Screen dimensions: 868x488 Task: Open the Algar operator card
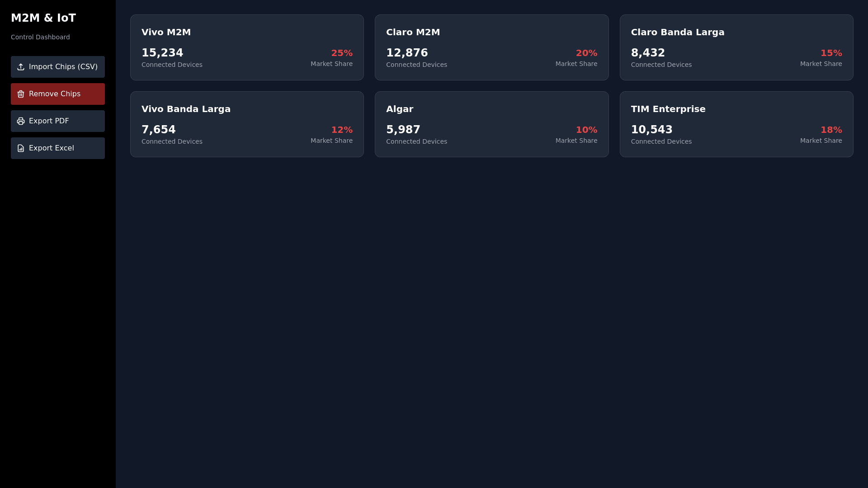pos(491,124)
